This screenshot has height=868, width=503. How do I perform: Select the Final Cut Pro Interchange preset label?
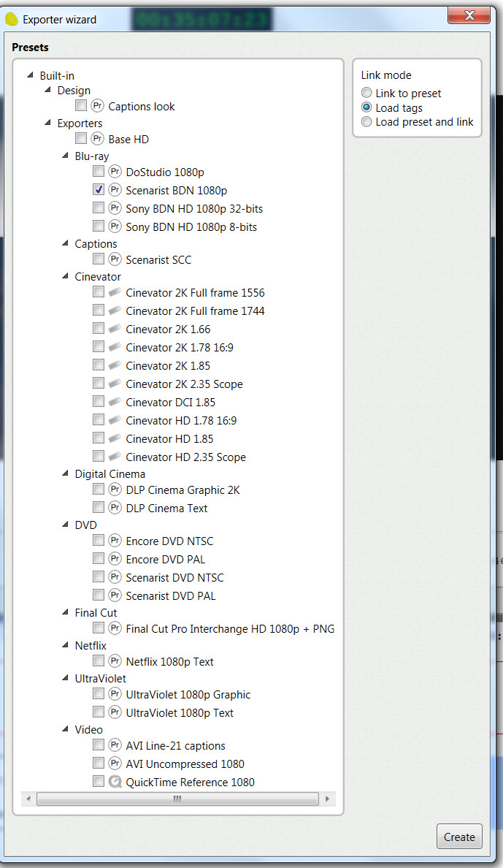tap(230, 628)
